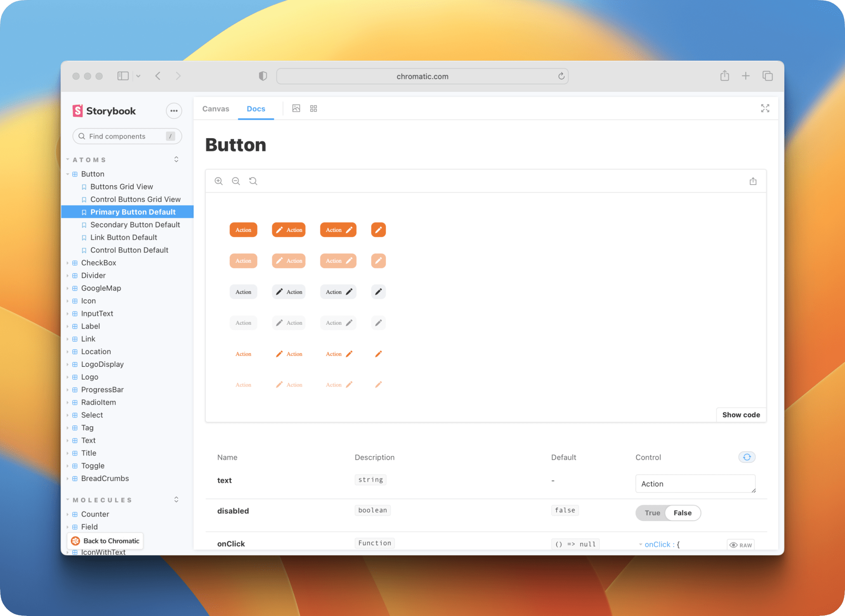The image size is (845, 616).
Task: Go forward in Safari
Action: pos(178,76)
